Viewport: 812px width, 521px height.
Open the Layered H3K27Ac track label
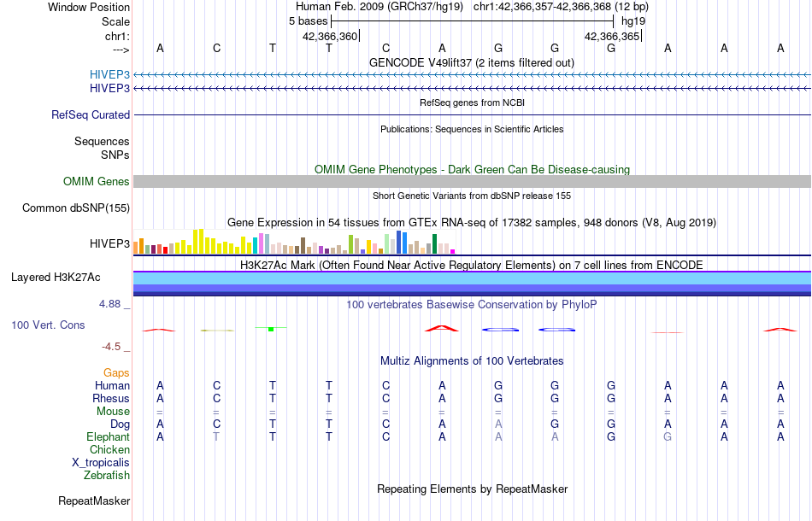click(x=56, y=278)
